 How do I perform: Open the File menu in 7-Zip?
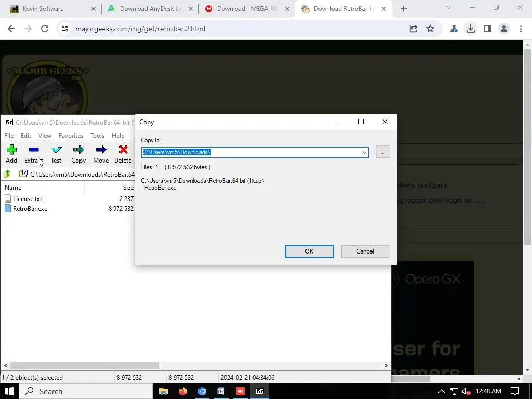[x=9, y=136]
